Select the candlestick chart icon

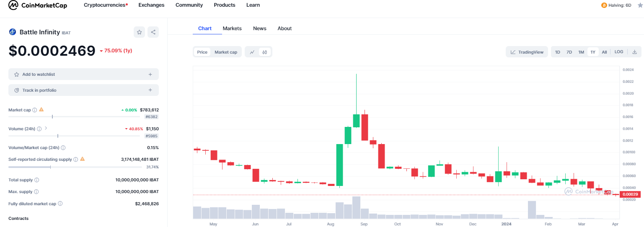pos(265,52)
